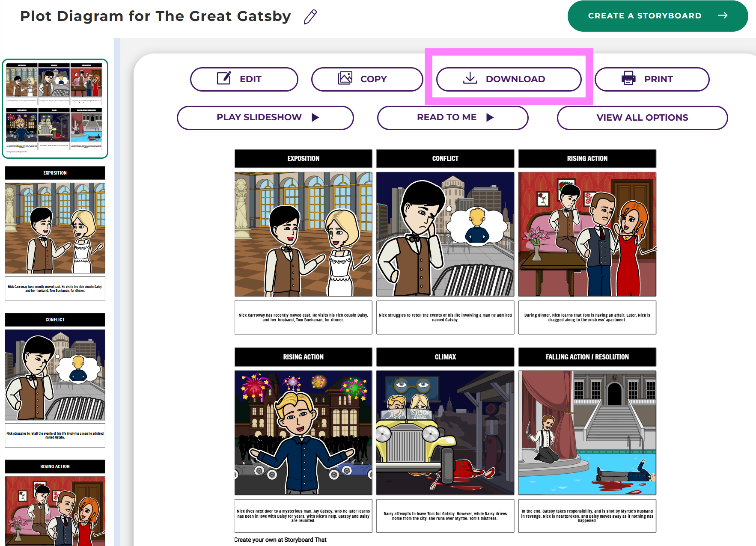Click the Copy button label
756x546 pixels.
click(373, 79)
